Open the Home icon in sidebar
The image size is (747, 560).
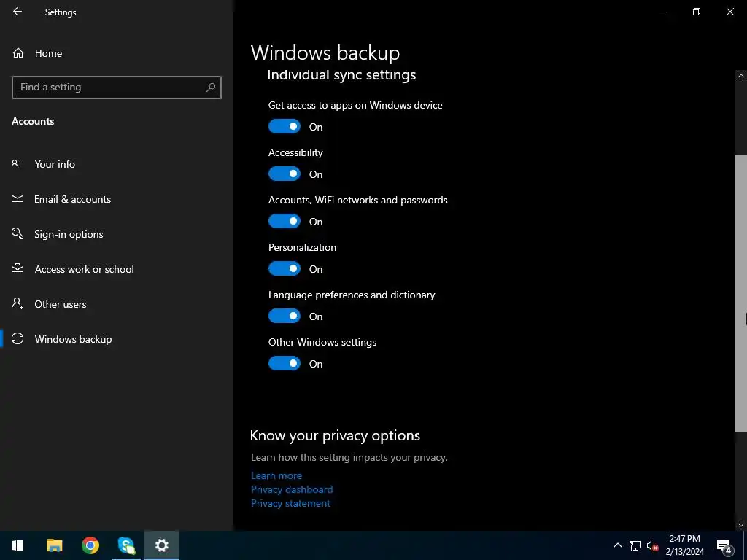coord(18,53)
